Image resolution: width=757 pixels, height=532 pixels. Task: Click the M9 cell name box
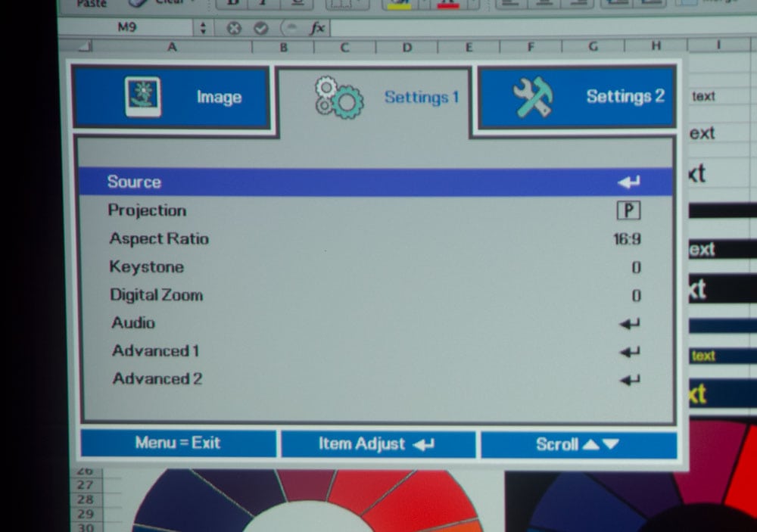tap(127, 27)
